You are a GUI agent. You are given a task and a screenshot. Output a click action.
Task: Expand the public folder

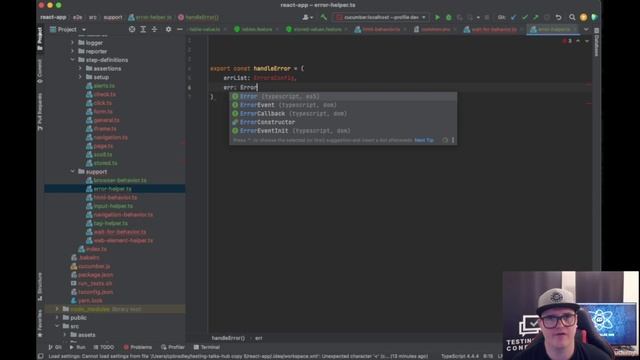pos(57,318)
